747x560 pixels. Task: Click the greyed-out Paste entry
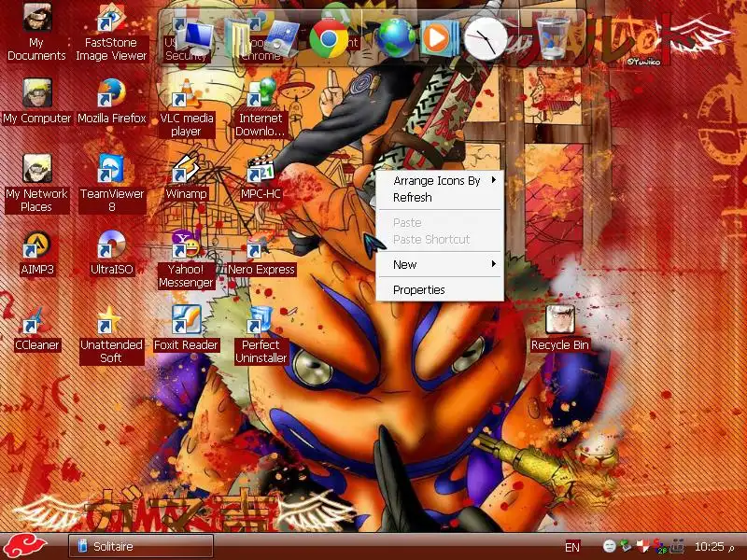click(440, 222)
